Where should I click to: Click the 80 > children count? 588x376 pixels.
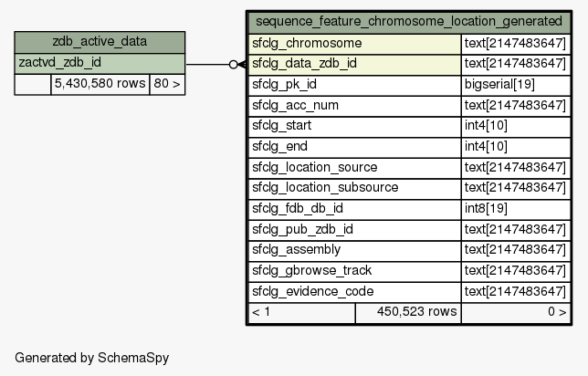click(x=167, y=84)
